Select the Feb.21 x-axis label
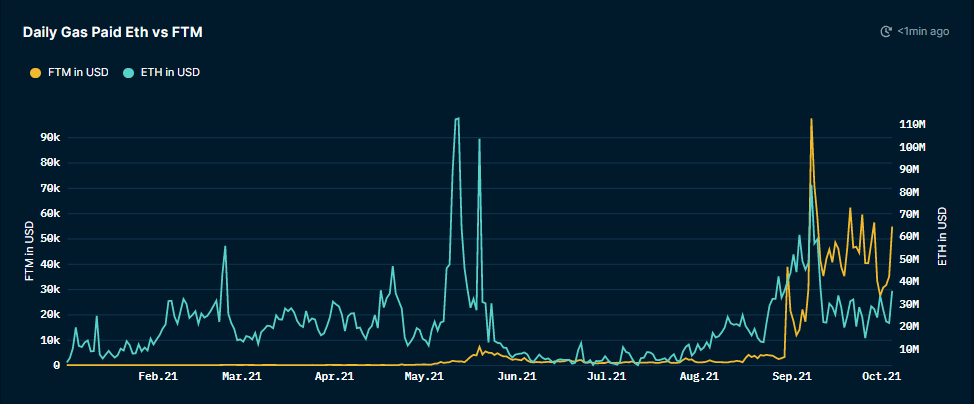Screen dimensions: 974x404 pos(158,377)
